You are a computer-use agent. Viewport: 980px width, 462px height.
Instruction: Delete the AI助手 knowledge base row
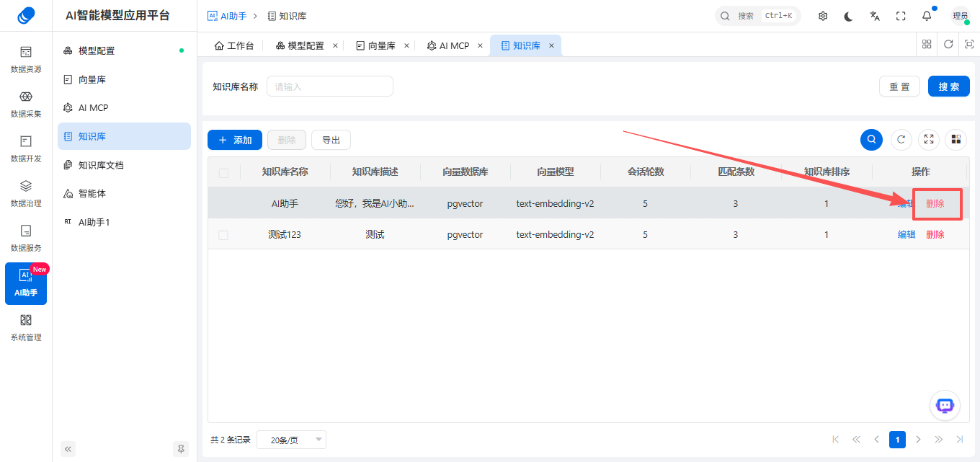click(x=935, y=203)
